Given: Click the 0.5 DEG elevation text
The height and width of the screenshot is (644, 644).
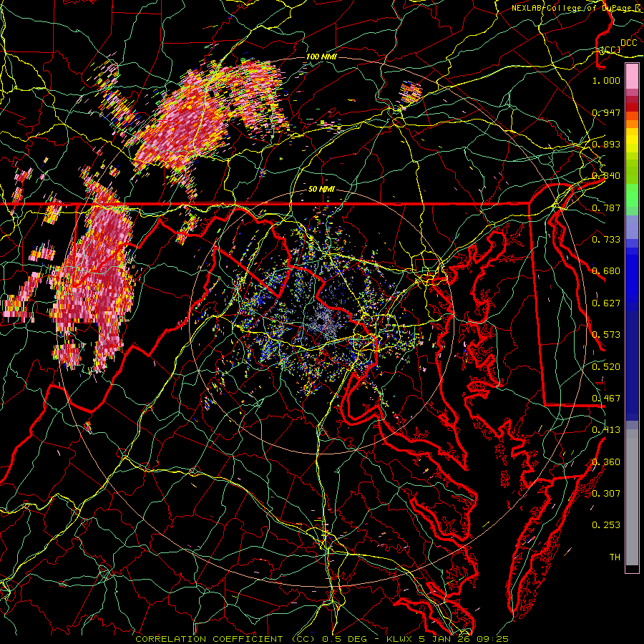Looking at the screenshot, I should (x=344, y=639).
